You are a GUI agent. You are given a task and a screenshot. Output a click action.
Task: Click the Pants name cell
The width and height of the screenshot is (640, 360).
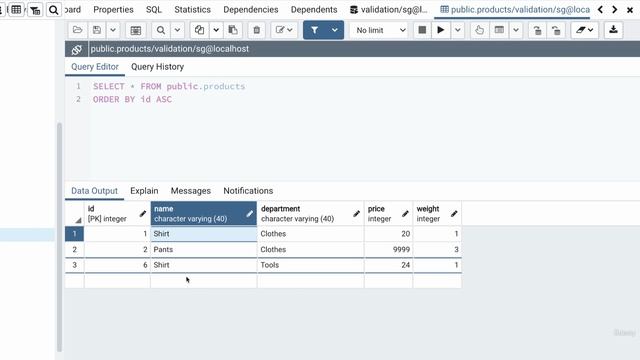204,249
